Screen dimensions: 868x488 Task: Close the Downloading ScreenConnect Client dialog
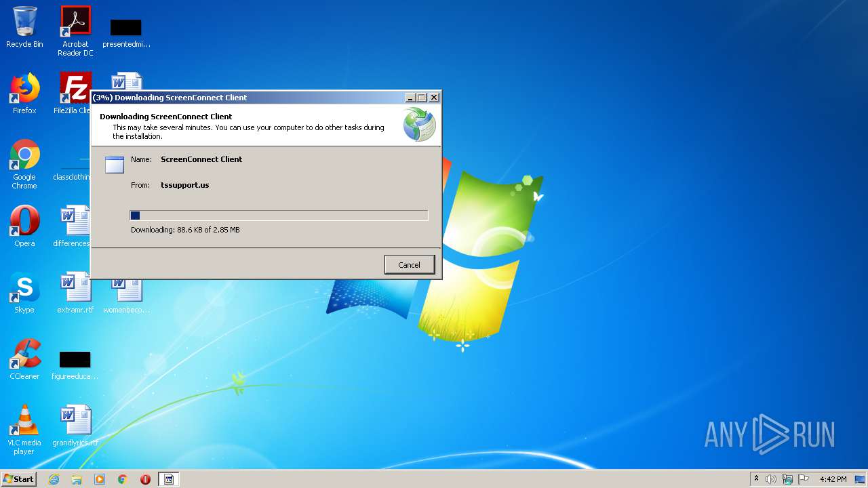[434, 98]
